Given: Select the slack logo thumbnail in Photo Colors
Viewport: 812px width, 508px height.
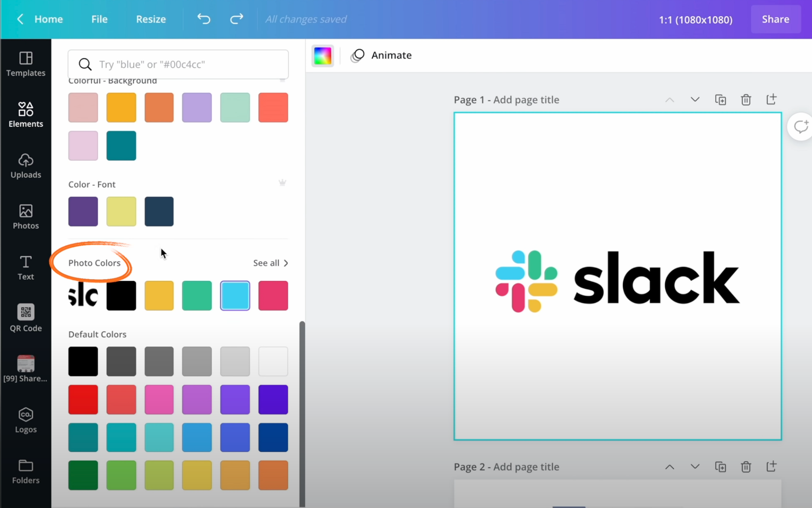Looking at the screenshot, I should coord(83,295).
